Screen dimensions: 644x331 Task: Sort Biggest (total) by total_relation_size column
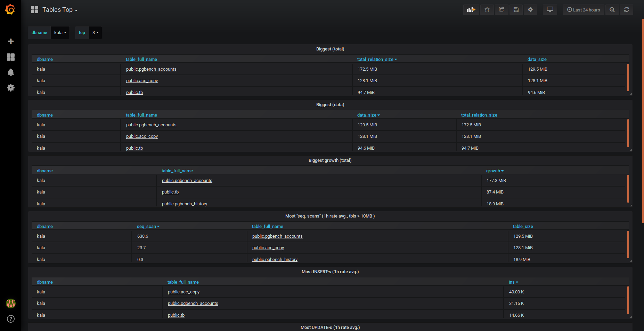[375, 60]
